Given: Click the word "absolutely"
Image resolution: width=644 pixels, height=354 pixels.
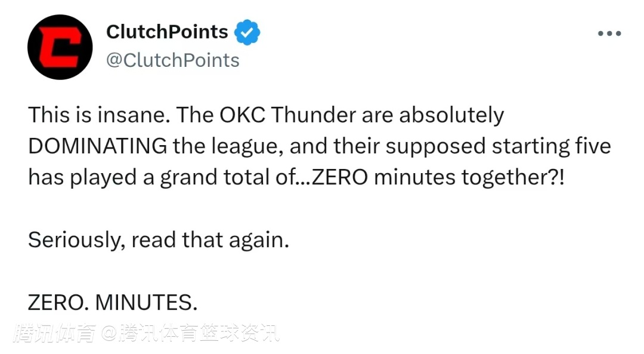Looking at the screenshot, I should pyautogui.click(x=451, y=115).
